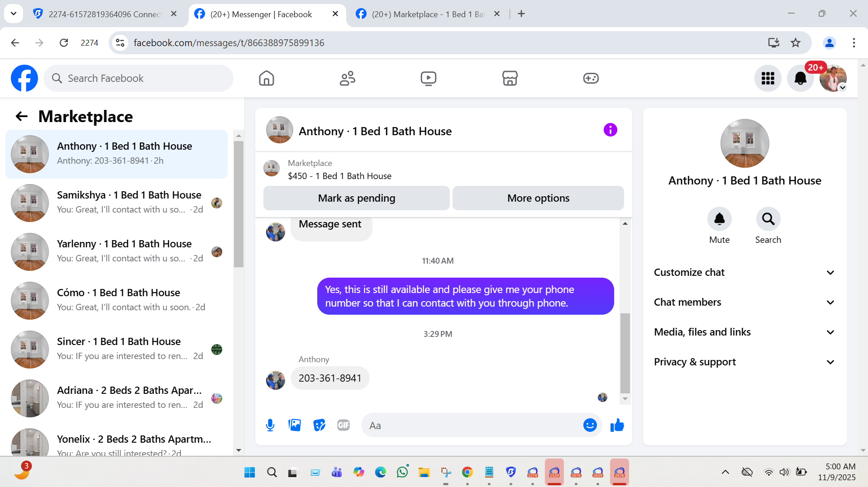
Task: Mute conversation bell icon
Action: click(720, 219)
